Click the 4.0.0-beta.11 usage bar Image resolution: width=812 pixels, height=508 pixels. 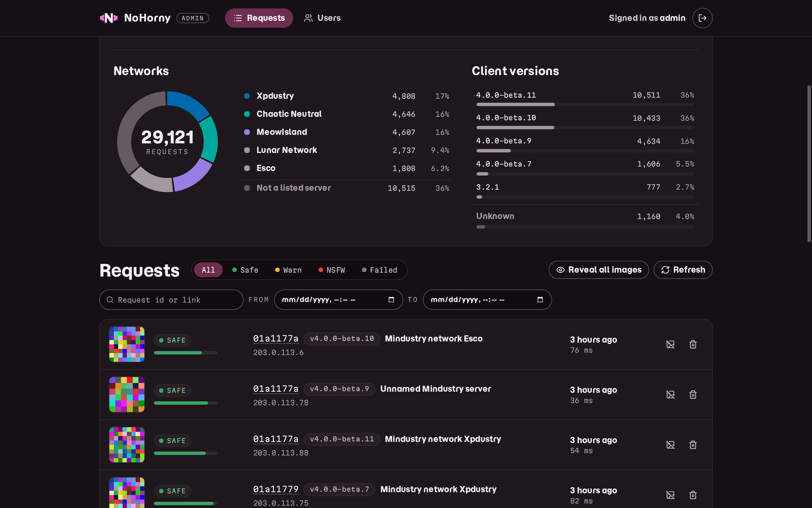585,104
